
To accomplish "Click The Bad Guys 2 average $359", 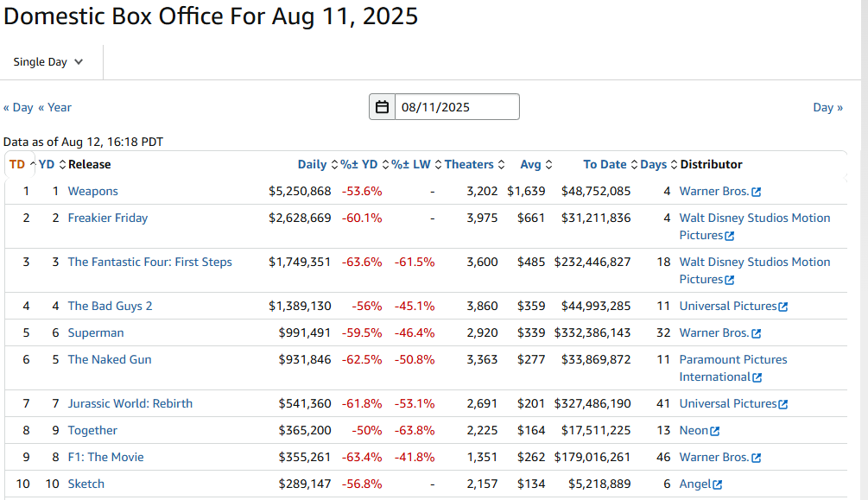I will tap(531, 306).
